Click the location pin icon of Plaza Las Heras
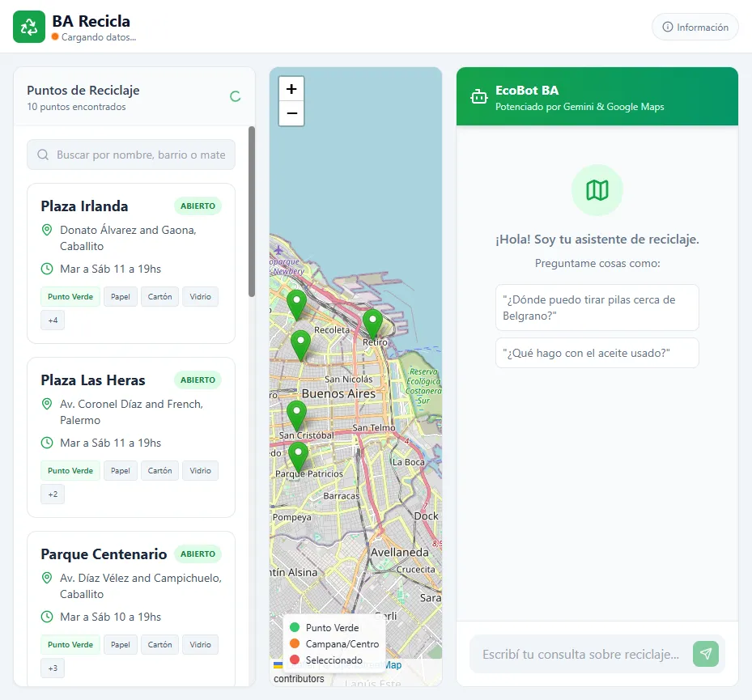This screenshot has height=700, width=752. pyautogui.click(x=46, y=404)
